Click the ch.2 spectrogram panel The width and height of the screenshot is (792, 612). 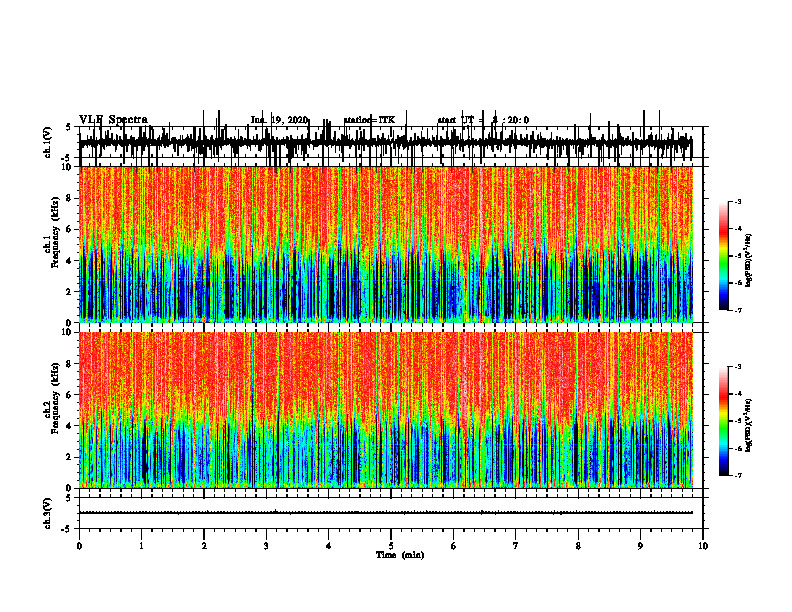(x=385, y=410)
